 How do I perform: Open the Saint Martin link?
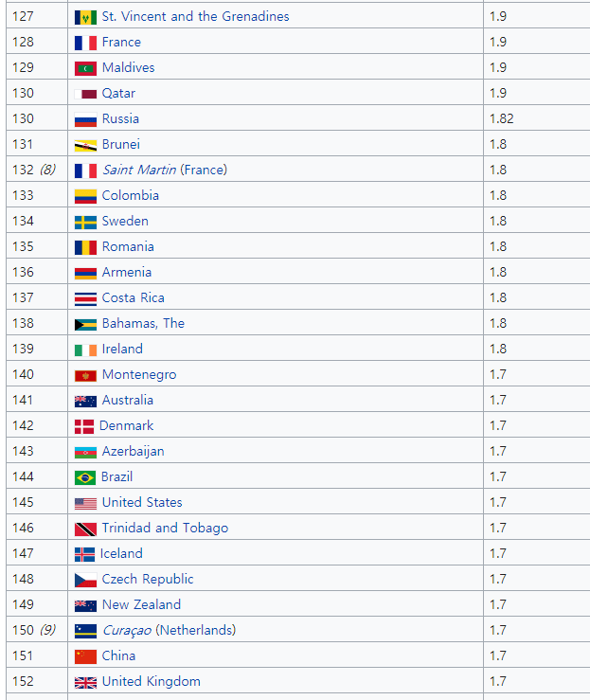(138, 170)
